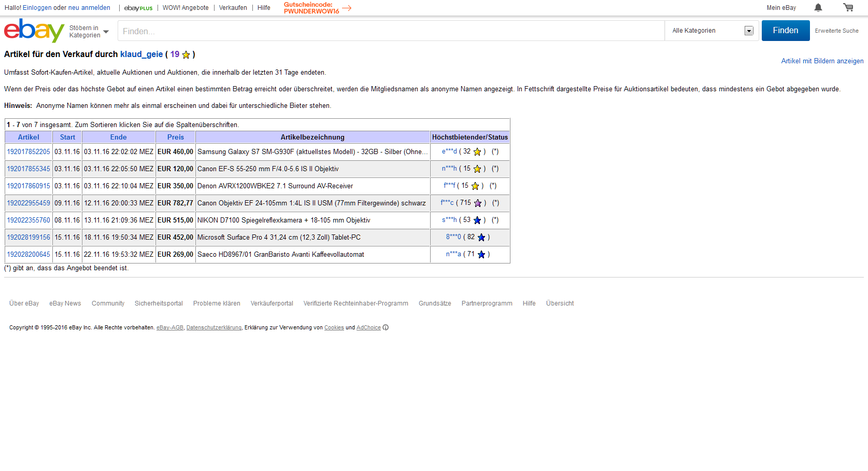Image resolution: width=868 pixels, height=471 pixels.
Task: Open WOW! Angebote in top menu
Action: click(186, 8)
